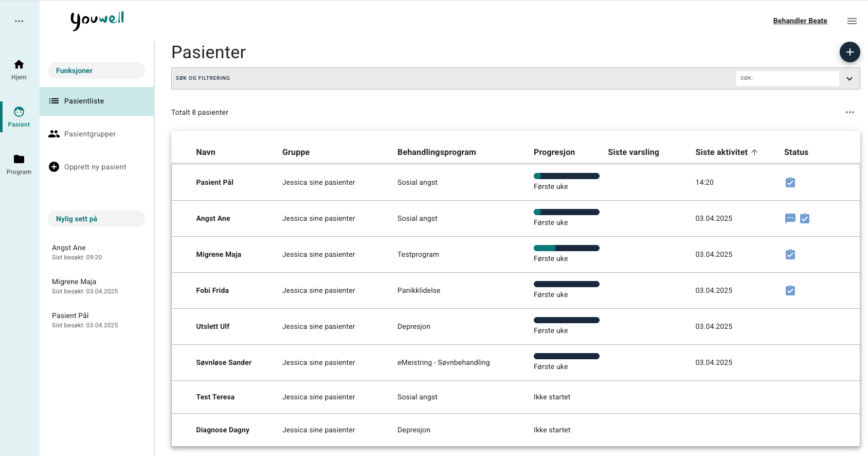
Task: Click the Panikklidelse program cell
Action: [419, 290]
